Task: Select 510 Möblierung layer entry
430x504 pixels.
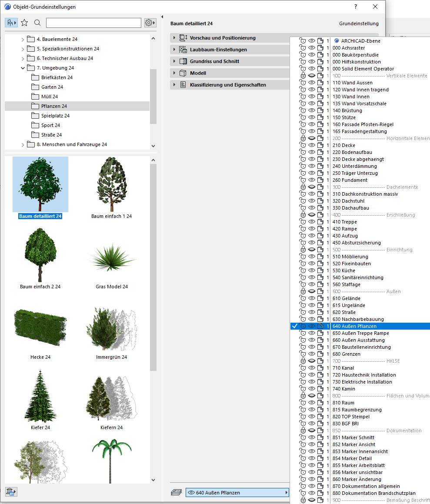Action: coord(350,257)
